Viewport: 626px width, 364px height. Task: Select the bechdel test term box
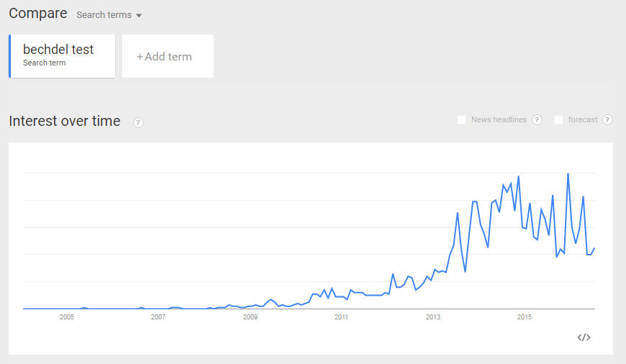[x=63, y=55]
